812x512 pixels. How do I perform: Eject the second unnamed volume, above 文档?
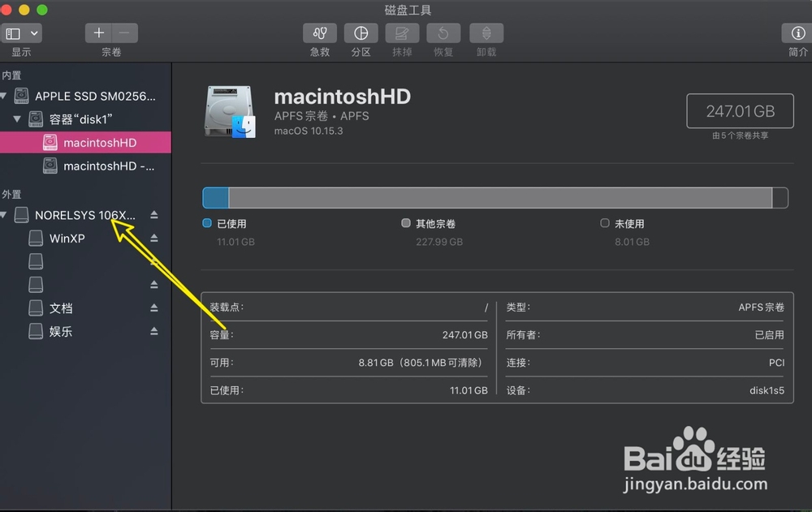(x=153, y=285)
